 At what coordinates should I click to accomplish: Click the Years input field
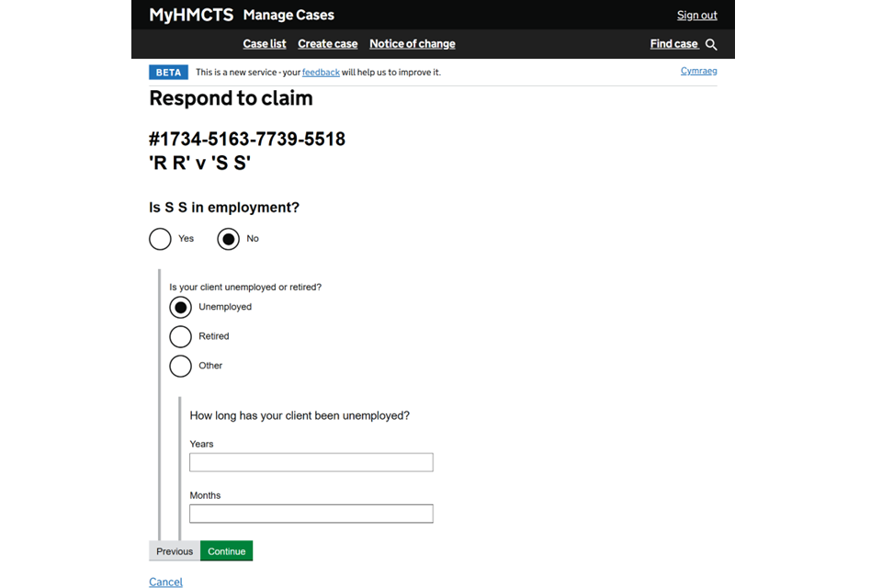pyautogui.click(x=311, y=462)
